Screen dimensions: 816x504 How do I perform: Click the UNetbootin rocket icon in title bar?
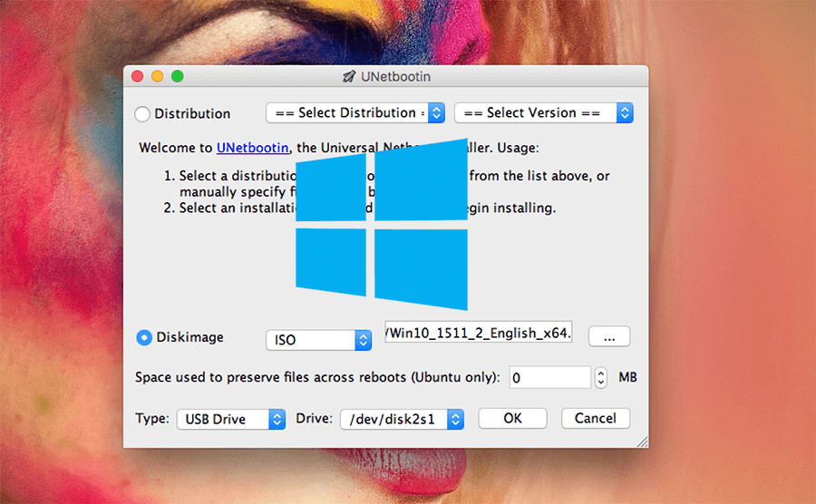(349, 76)
